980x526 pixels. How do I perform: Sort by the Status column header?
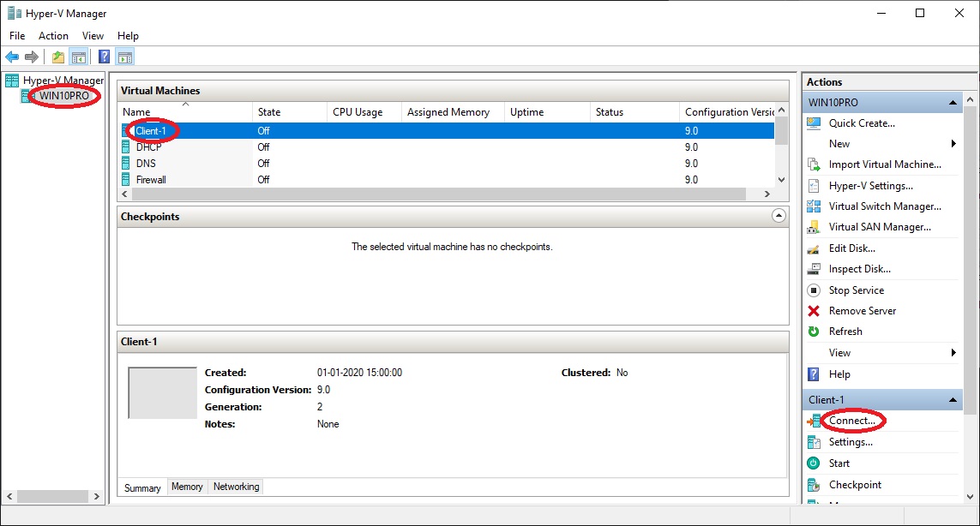635,112
